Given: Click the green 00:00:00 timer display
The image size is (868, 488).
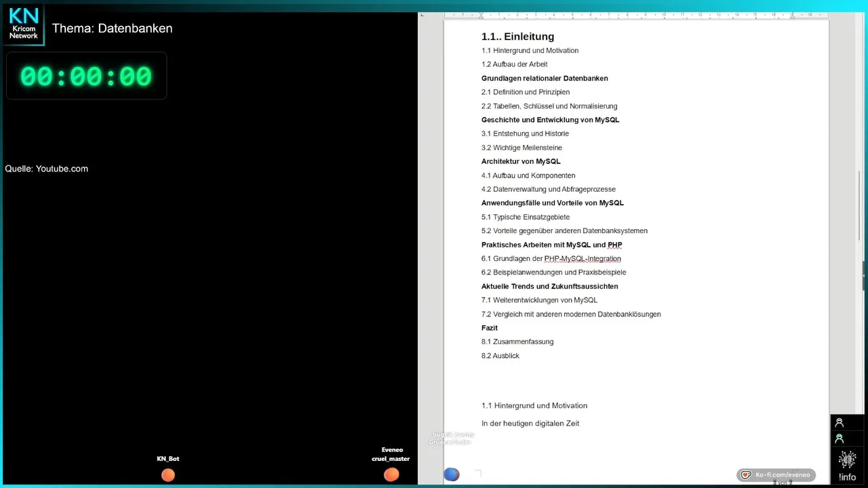Looking at the screenshot, I should point(86,76).
